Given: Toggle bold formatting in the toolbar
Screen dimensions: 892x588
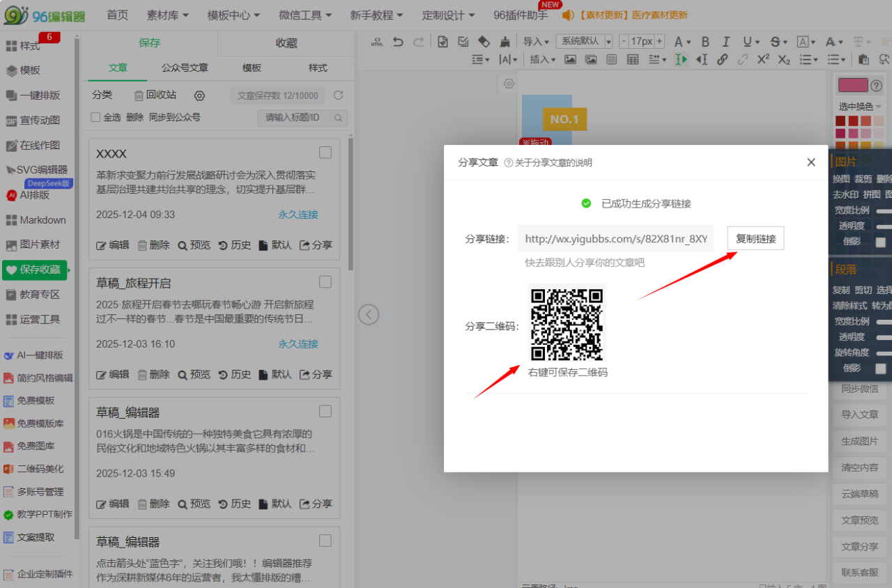Looking at the screenshot, I should 705,42.
